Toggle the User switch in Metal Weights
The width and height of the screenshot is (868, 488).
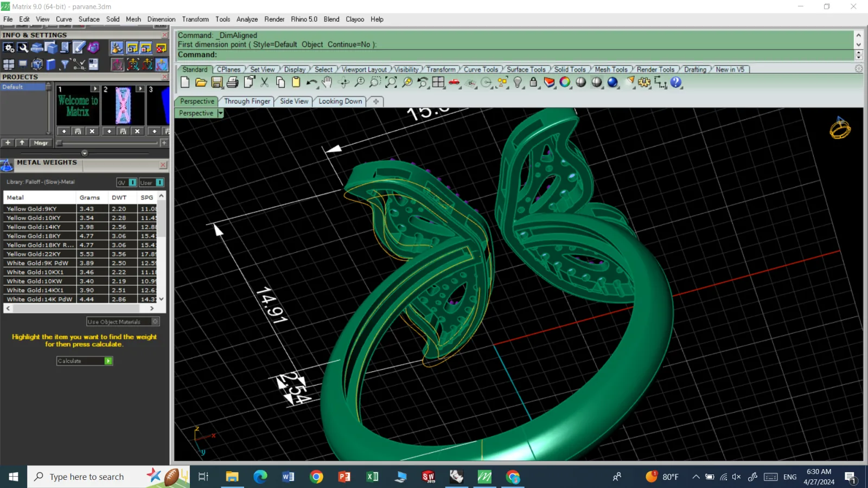(x=151, y=182)
